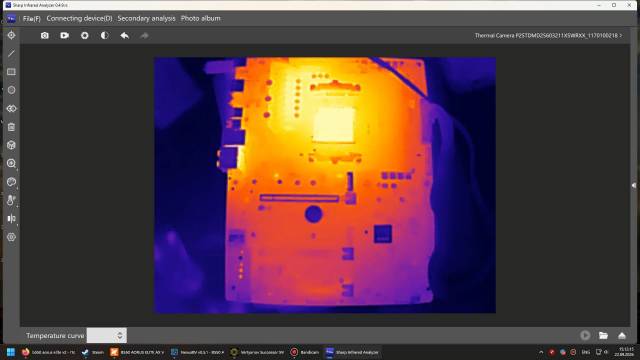Screen dimensions: 640x360
Task: Click the double-diamond icon in the left toolbar
Action: 11,109
